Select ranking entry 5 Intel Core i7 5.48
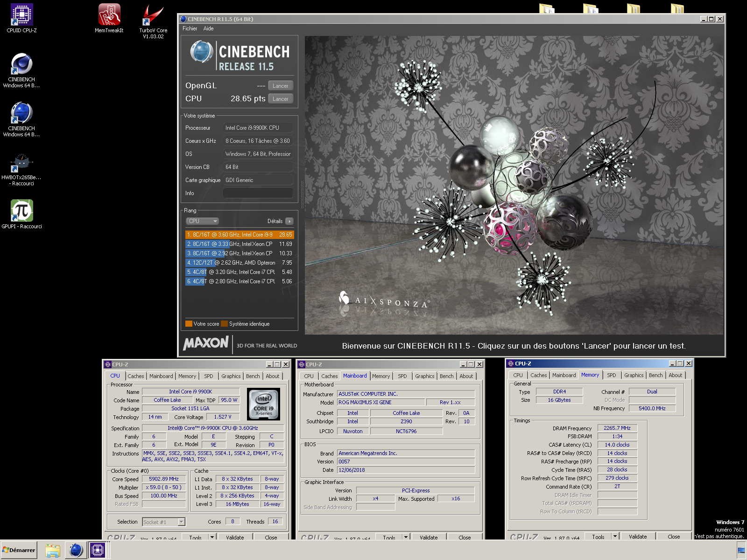 pyautogui.click(x=240, y=272)
